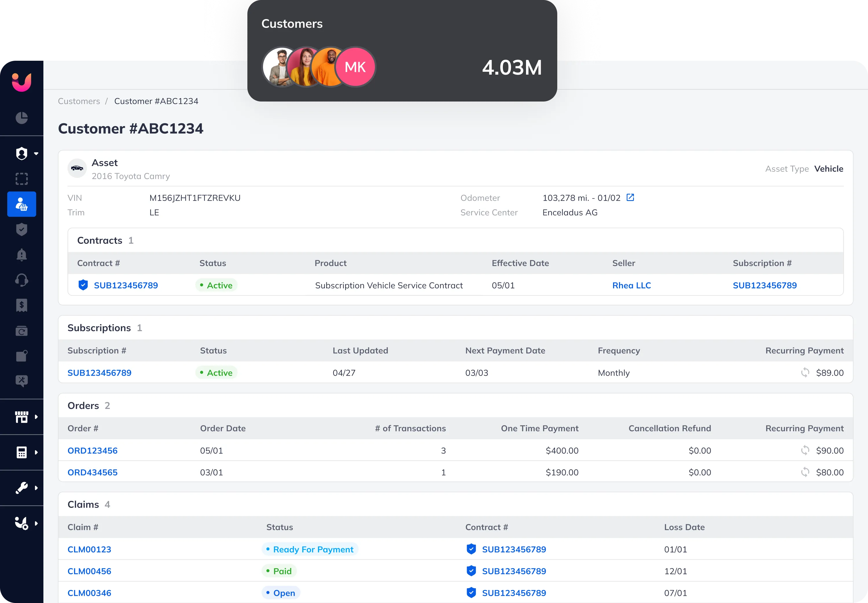Click the odometer external link icon
The height and width of the screenshot is (603, 868).
tap(630, 198)
